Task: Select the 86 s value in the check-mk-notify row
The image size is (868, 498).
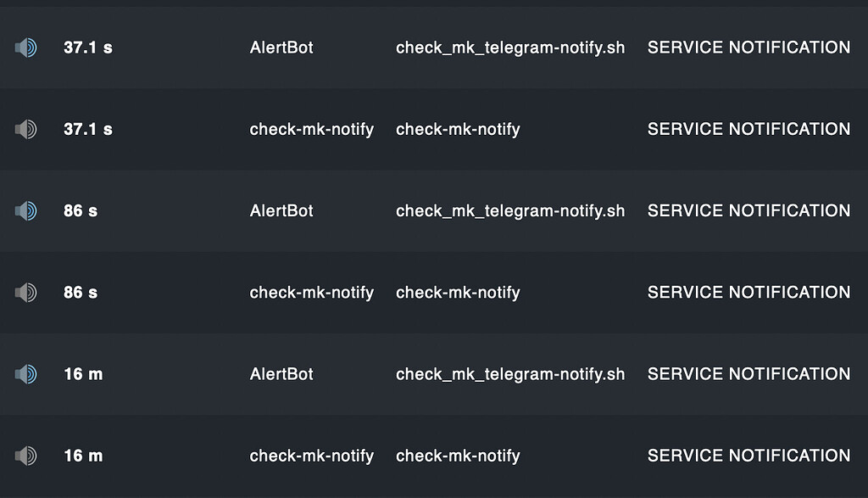Action: point(80,293)
